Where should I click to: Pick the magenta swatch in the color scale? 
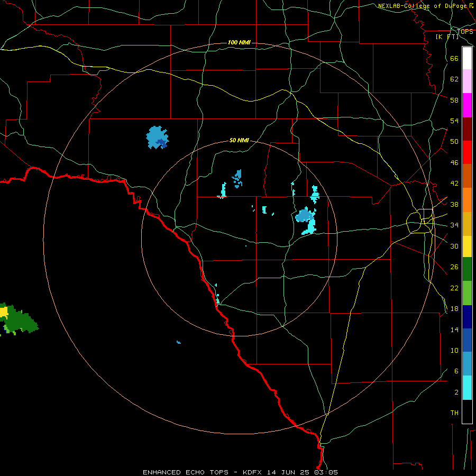pyautogui.click(x=467, y=105)
